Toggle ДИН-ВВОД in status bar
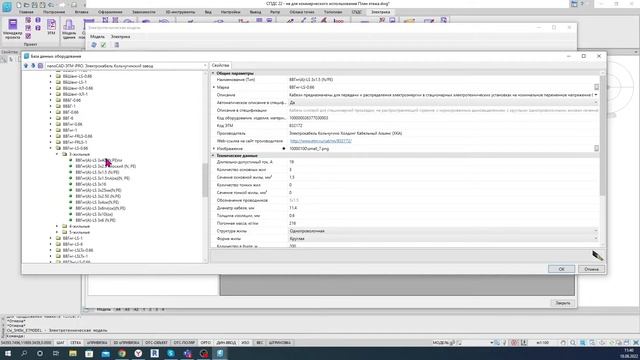Viewport: 640px width, 360px height. pyautogui.click(x=226, y=342)
